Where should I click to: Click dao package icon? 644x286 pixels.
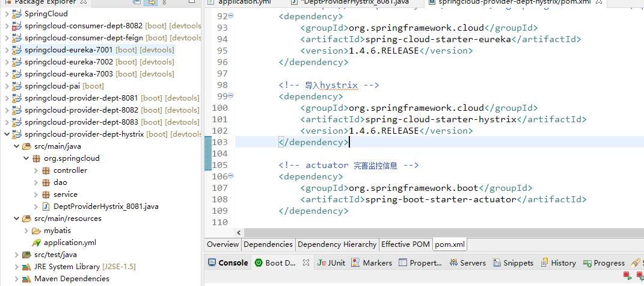click(46, 182)
